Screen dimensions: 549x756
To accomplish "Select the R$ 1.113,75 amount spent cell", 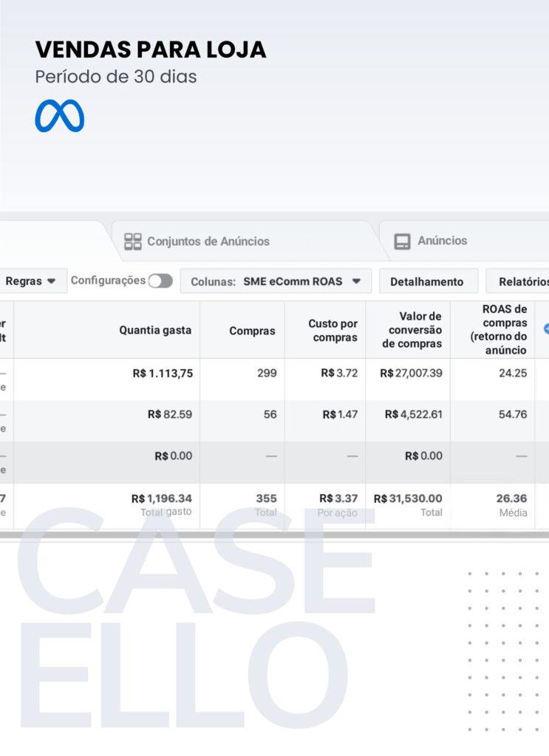I will [x=162, y=374].
